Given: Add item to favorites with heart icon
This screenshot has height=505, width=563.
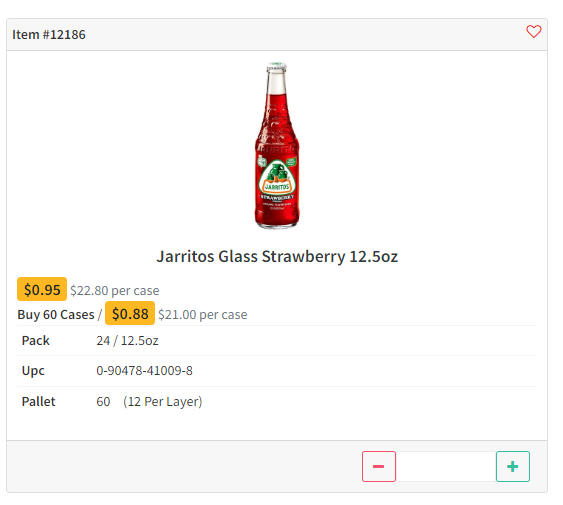Looking at the screenshot, I should (x=534, y=32).
